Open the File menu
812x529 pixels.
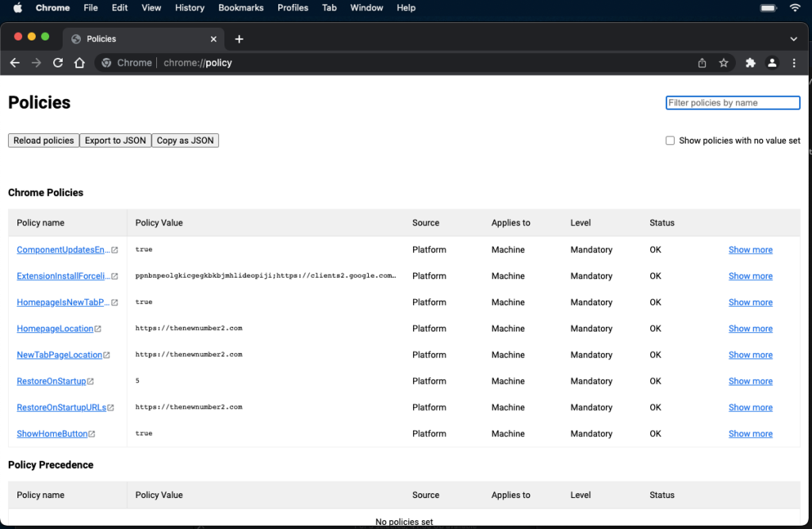click(x=90, y=8)
